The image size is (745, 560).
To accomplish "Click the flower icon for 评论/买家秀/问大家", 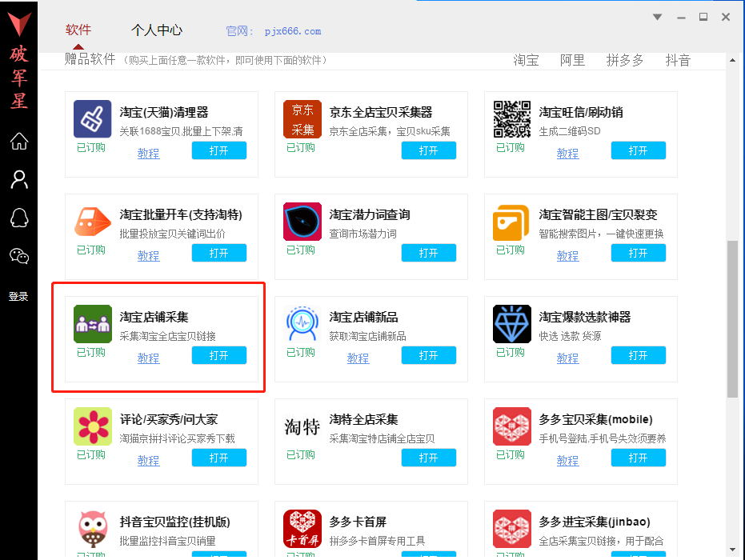I will coord(93,426).
